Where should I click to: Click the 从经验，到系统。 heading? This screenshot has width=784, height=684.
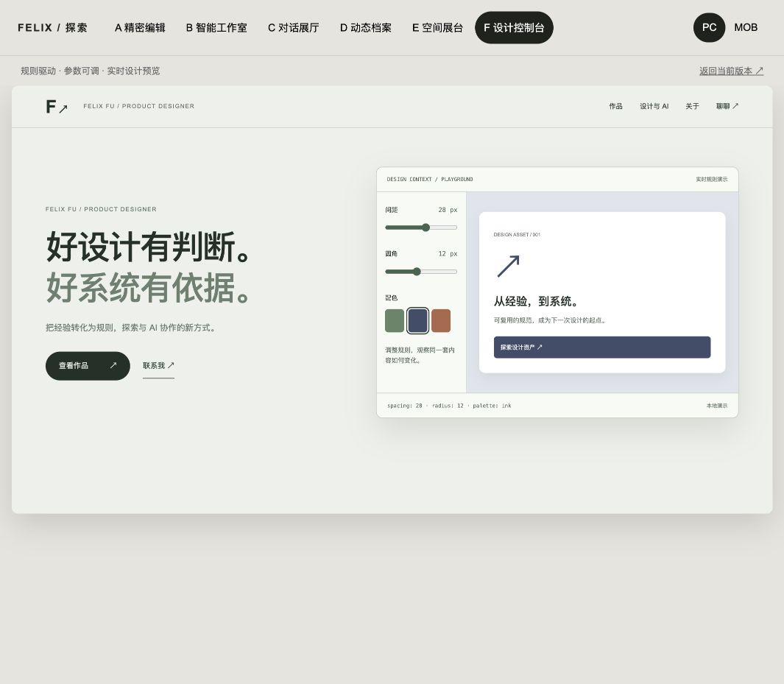[x=537, y=301]
